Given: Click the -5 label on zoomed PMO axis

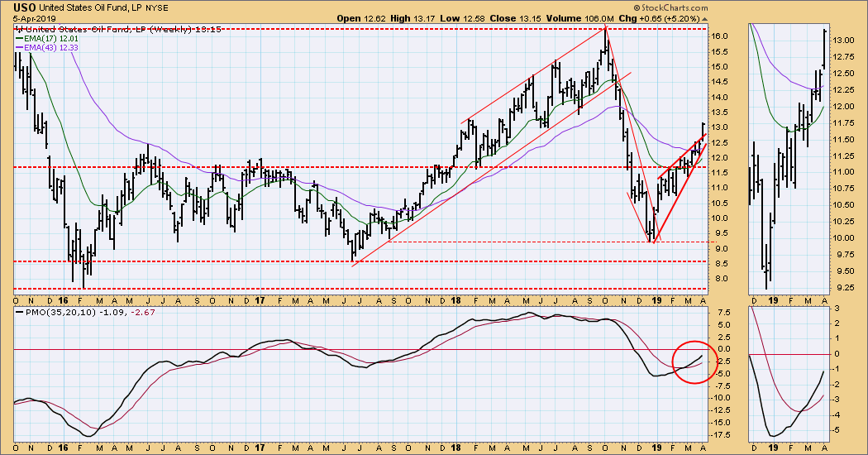Looking at the screenshot, I should [837, 430].
